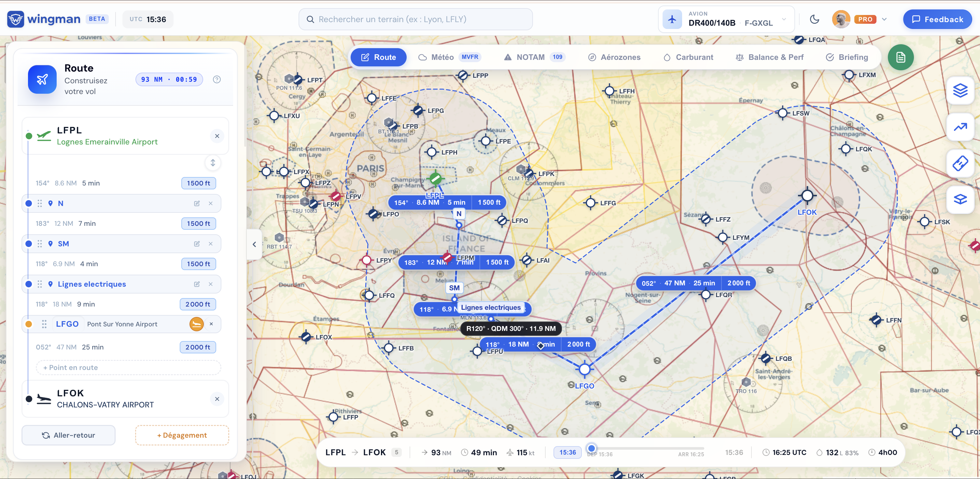980x479 pixels.
Task: Set altitude 1500 ft for 6.9 NM leg
Action: click(199, 264)
